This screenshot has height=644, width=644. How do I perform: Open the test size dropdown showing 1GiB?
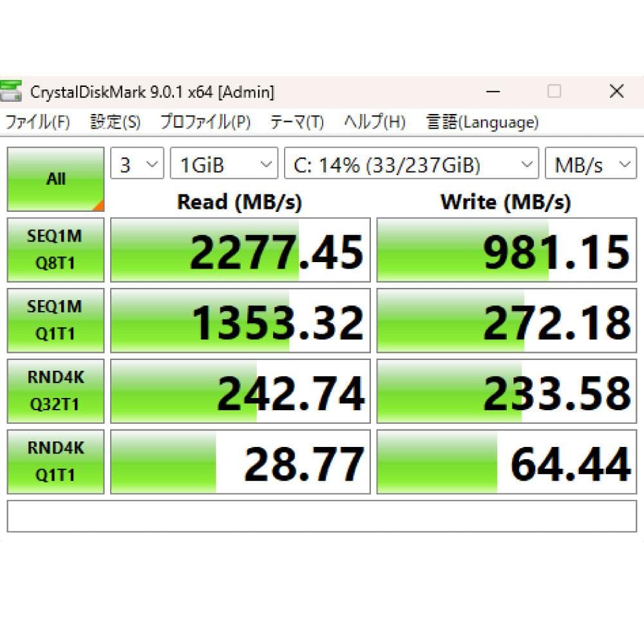(x=223, y=164)
